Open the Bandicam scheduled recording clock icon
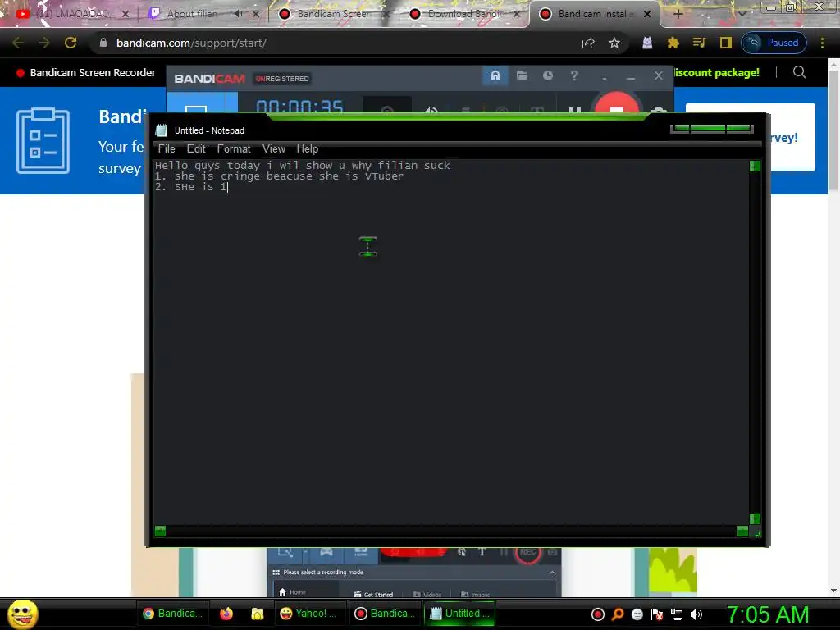840x630 pixels. [x=547, y=75]
